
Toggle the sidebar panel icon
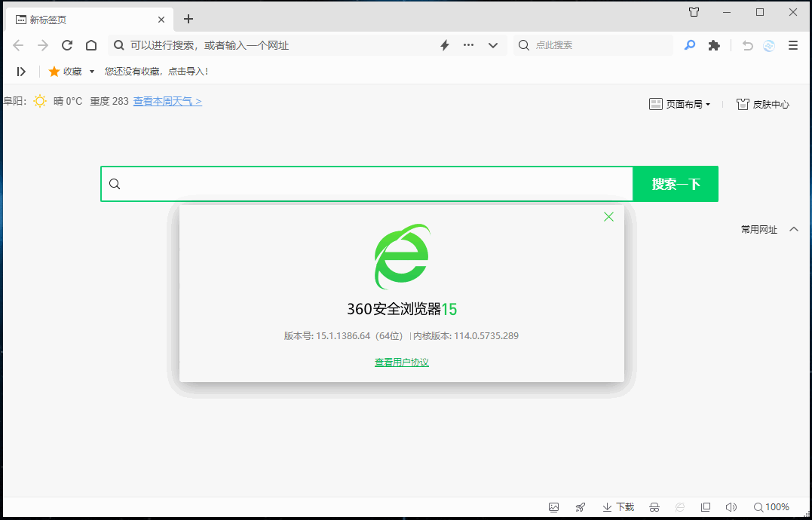(x=21, y=72)
